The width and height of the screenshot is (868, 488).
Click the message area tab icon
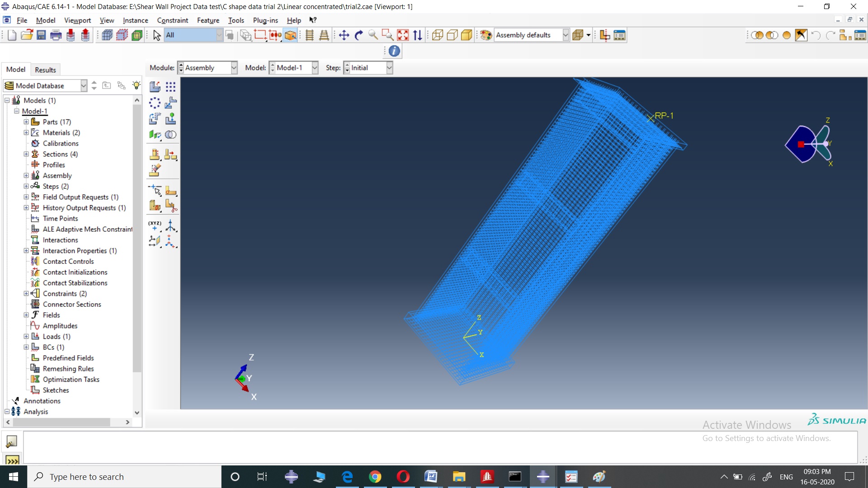pyautogui.click(x=12, y=441)
